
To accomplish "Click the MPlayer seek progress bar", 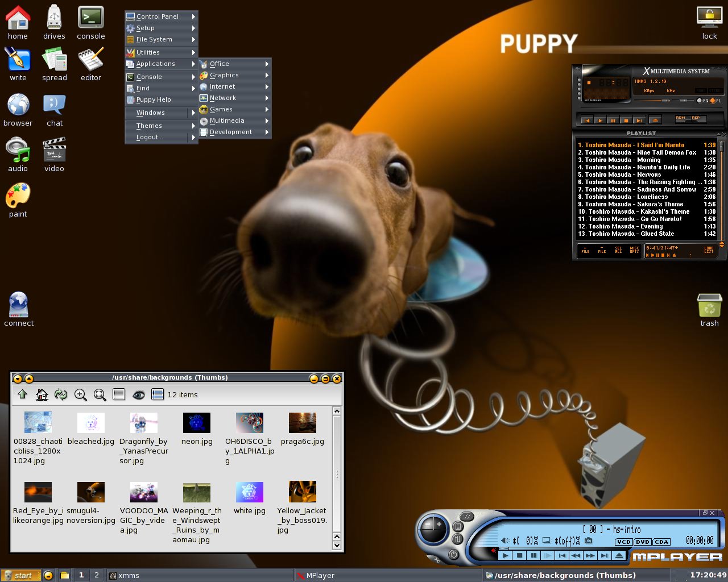I will (563, 548).
